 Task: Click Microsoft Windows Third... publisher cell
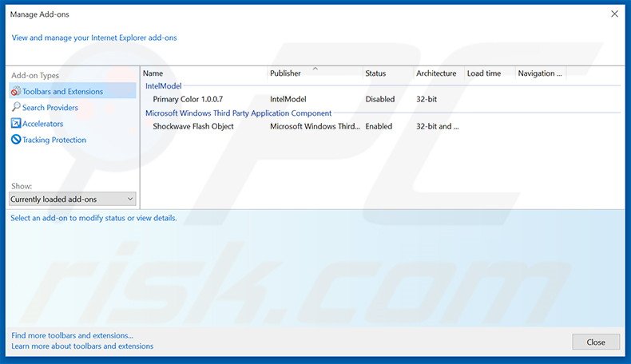point(315,126)
